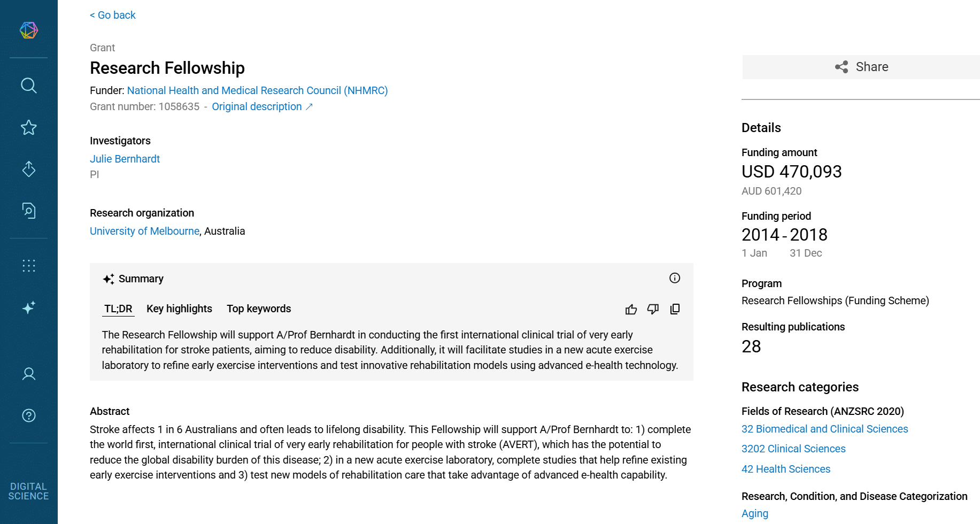Click the sidebar document search icon
This screenshot has width=980, height=524.
tap(29, 211)
